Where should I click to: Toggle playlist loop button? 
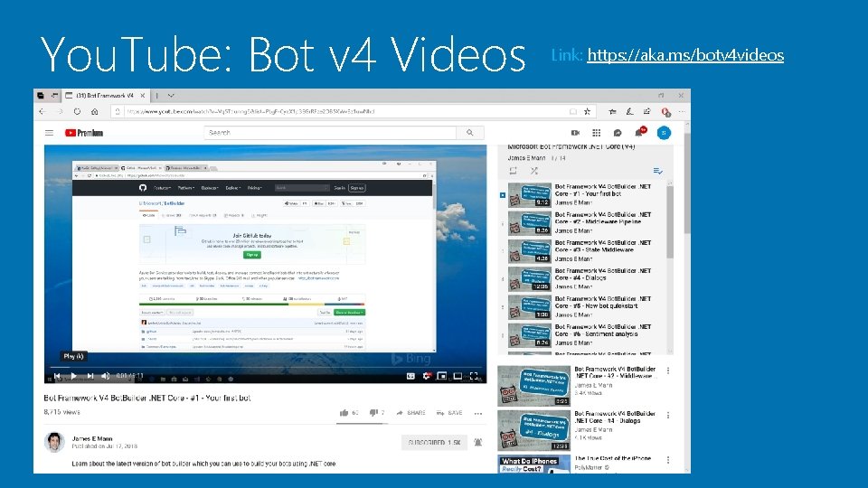513,171
